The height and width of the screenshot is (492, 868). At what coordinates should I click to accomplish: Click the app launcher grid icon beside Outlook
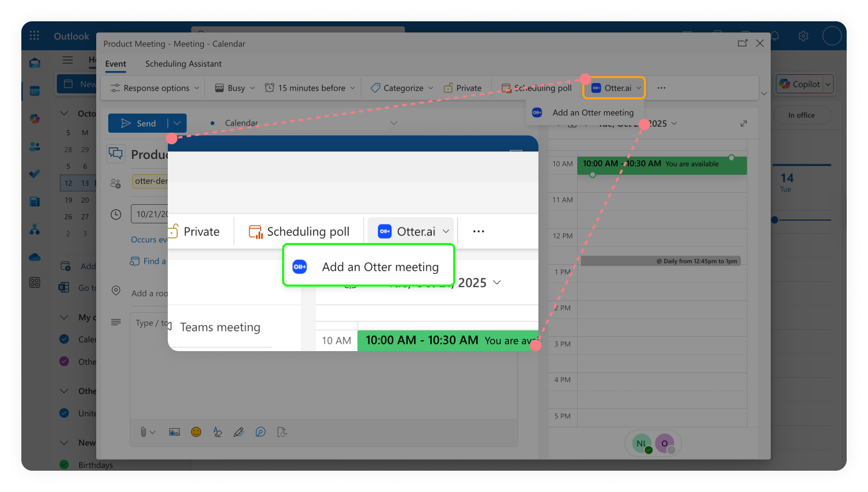tap(34, 36)
